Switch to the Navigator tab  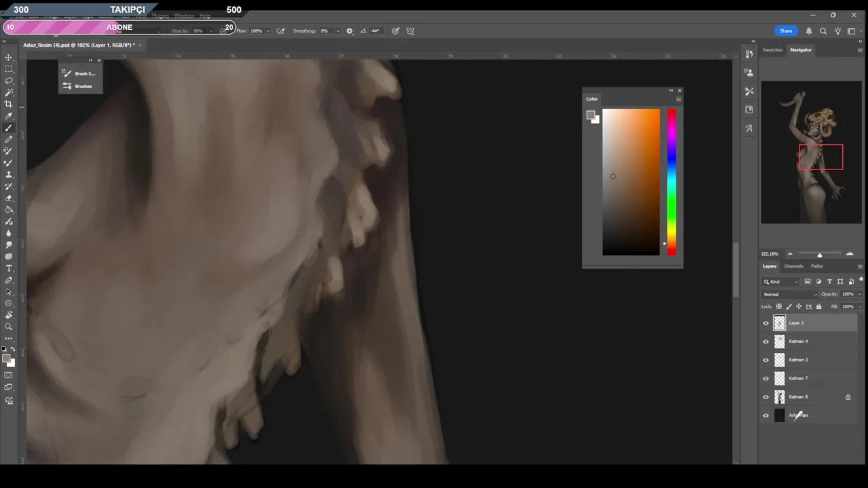pos(801,49)
